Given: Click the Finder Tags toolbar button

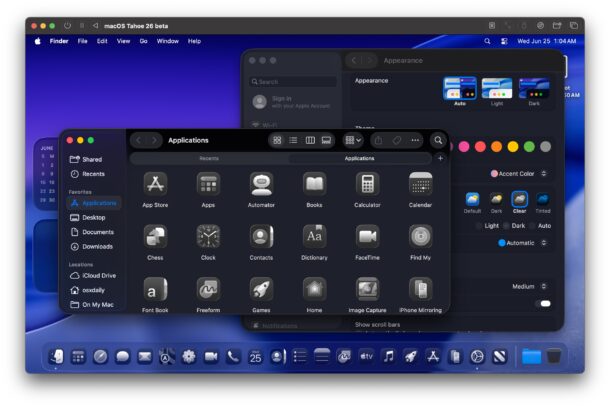Looking at the screenshot, I should coord(397,140).
